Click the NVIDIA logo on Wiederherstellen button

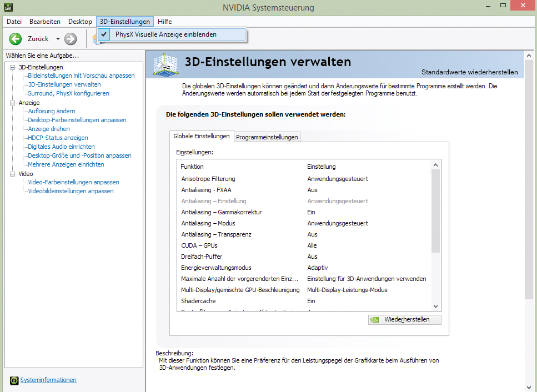point(375,320)
